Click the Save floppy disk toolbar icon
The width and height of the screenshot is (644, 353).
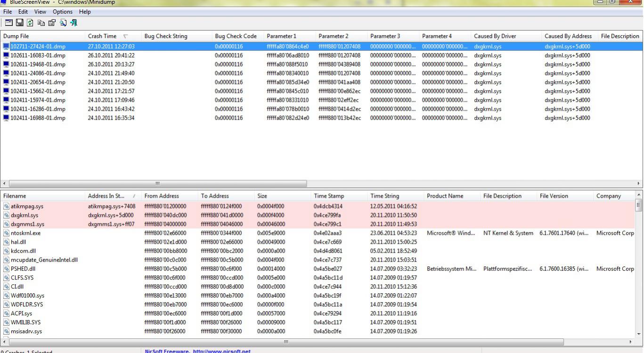pos(20,23)
